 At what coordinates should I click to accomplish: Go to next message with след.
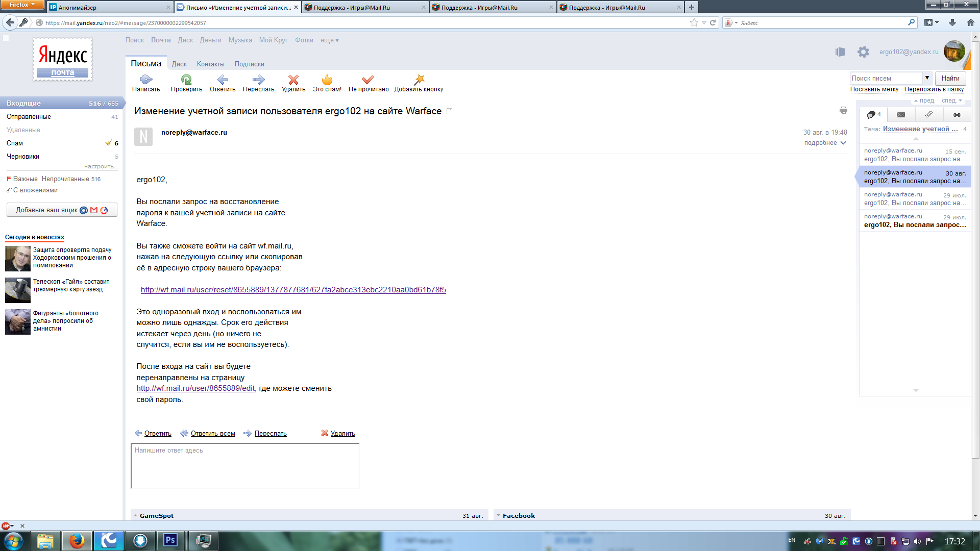pos(952,101)
